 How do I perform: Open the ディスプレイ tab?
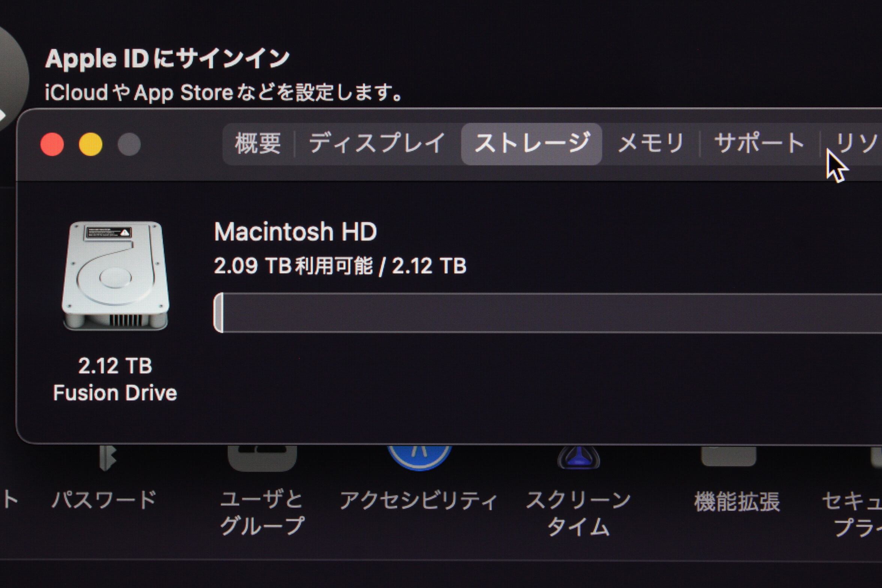coord(377,144)
